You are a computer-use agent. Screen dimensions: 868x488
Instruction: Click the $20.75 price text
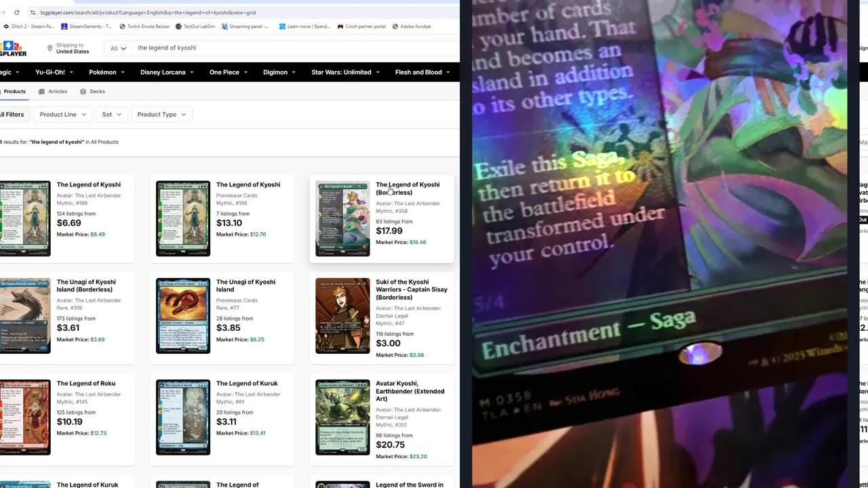coord(391,445)
